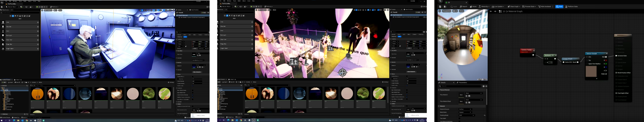Navigate forward with the graph right arrow

(495, 11)
